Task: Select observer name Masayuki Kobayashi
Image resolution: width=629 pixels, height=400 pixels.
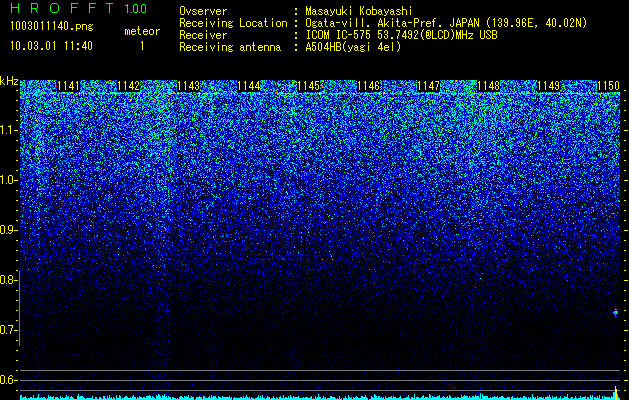Action: [359, 12]
